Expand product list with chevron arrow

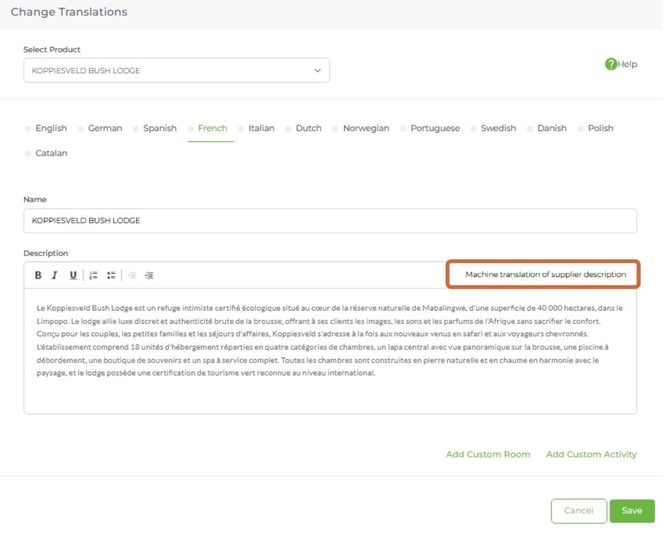point(317,70)
